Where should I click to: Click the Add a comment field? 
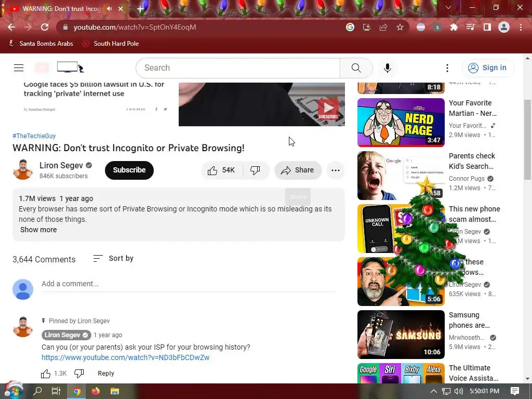tap(189, 284)
